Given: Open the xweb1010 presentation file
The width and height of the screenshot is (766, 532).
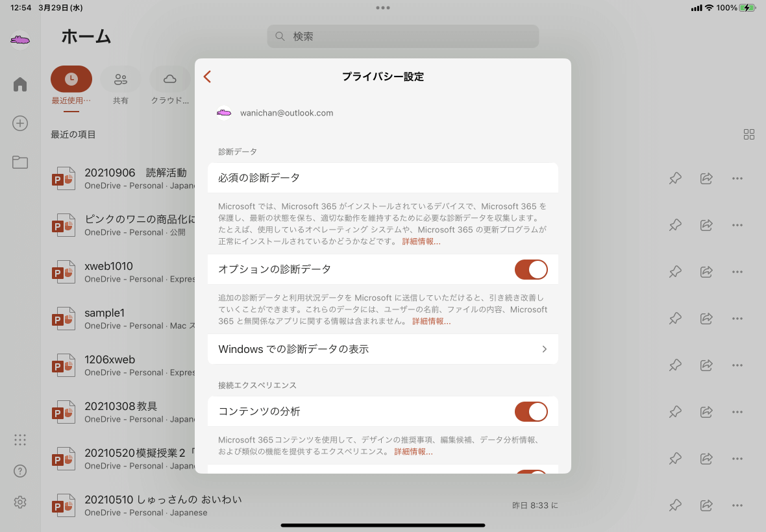Looking at the screenshot, I should pos(108,266).
